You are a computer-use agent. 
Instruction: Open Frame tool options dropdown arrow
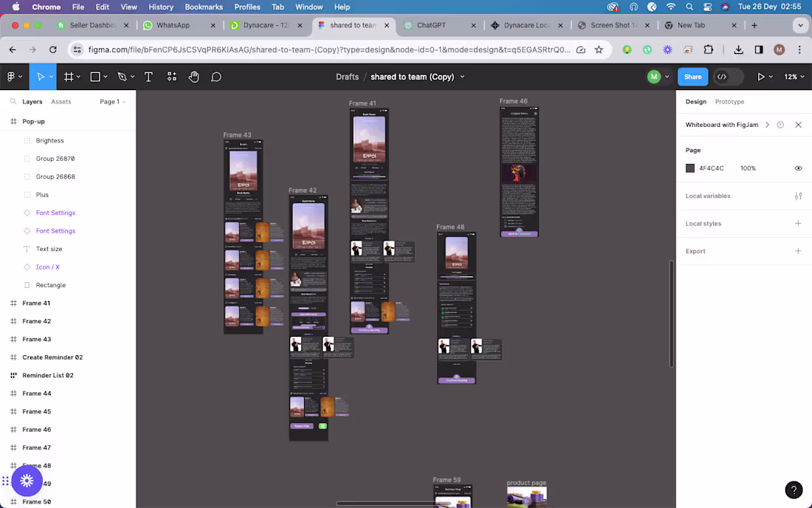79,77
